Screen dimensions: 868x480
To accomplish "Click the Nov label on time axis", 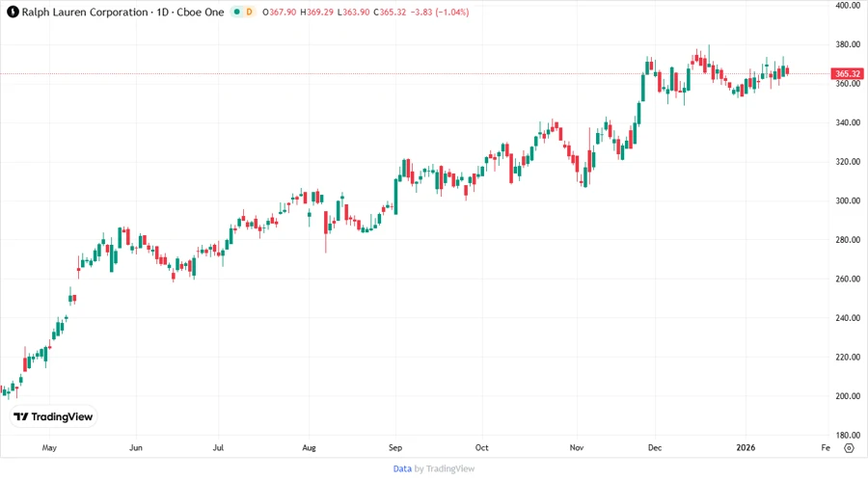I will coord(577,447).
